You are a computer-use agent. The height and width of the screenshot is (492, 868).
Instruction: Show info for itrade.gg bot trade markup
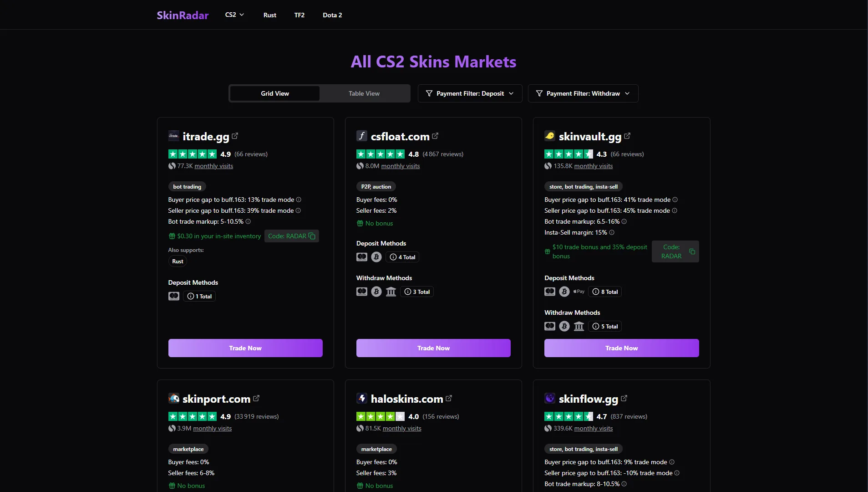tap(248, 221)
